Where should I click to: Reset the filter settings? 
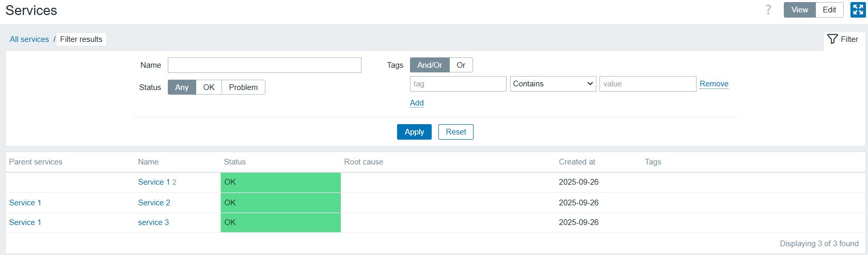coord(455,132)
